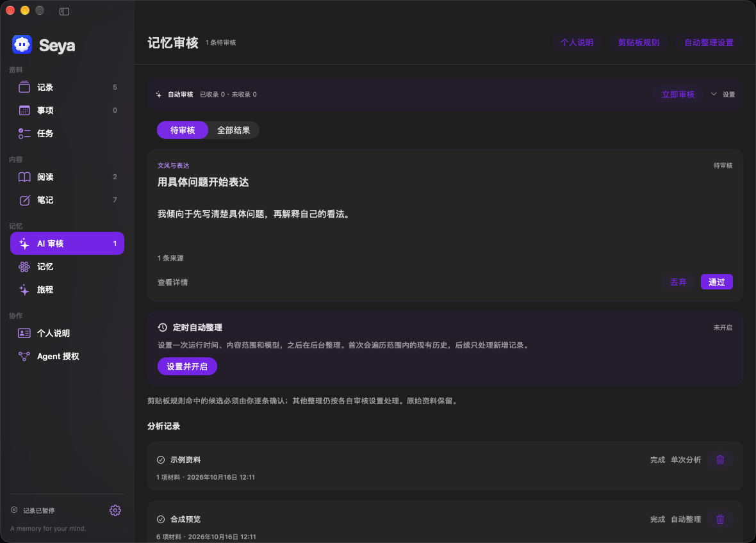
Task: Click the 自动整理 label on 合成预览
Action: click(686, 519)
